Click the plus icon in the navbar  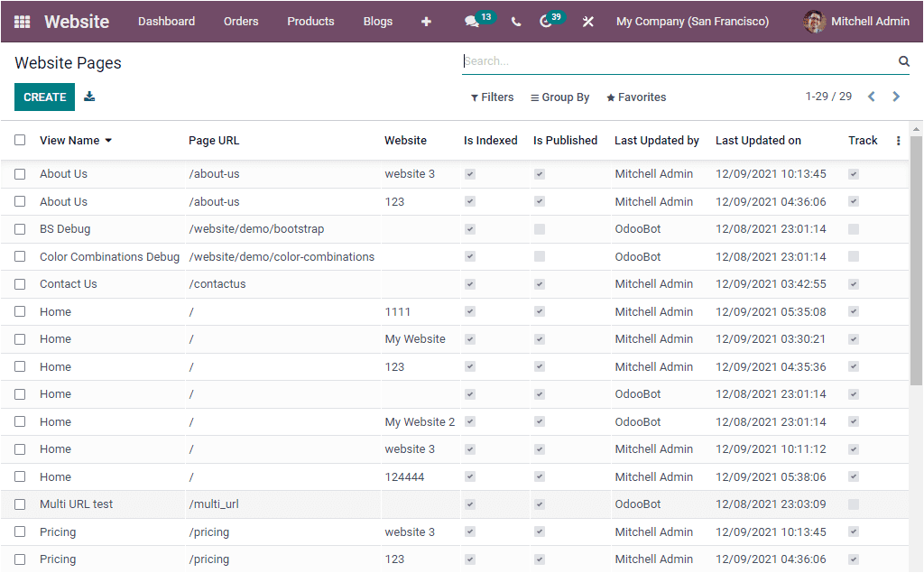point(425,21)
